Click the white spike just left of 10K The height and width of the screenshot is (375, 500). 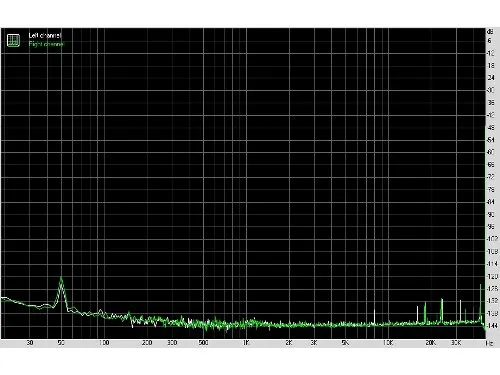click(374, 311)
